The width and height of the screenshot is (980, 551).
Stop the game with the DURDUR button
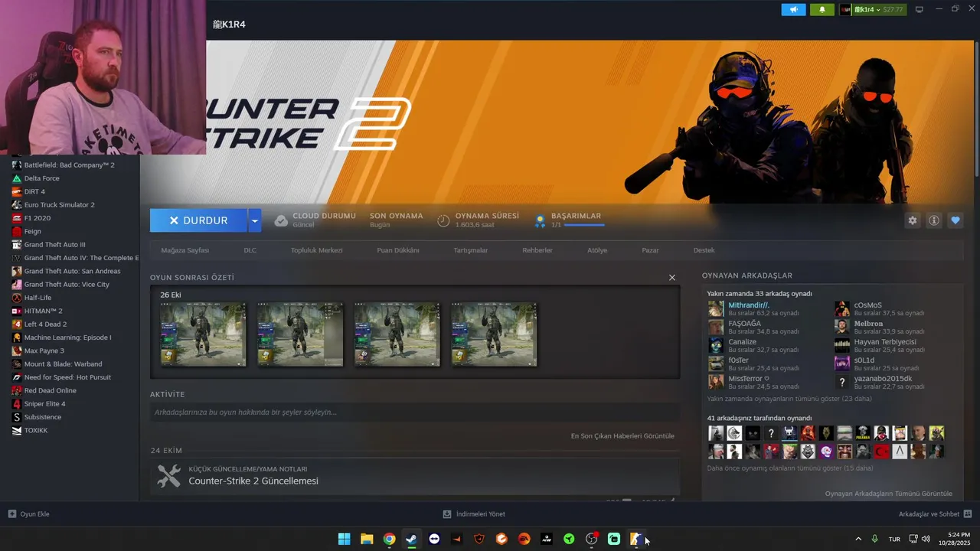click(x=198, y=220)
